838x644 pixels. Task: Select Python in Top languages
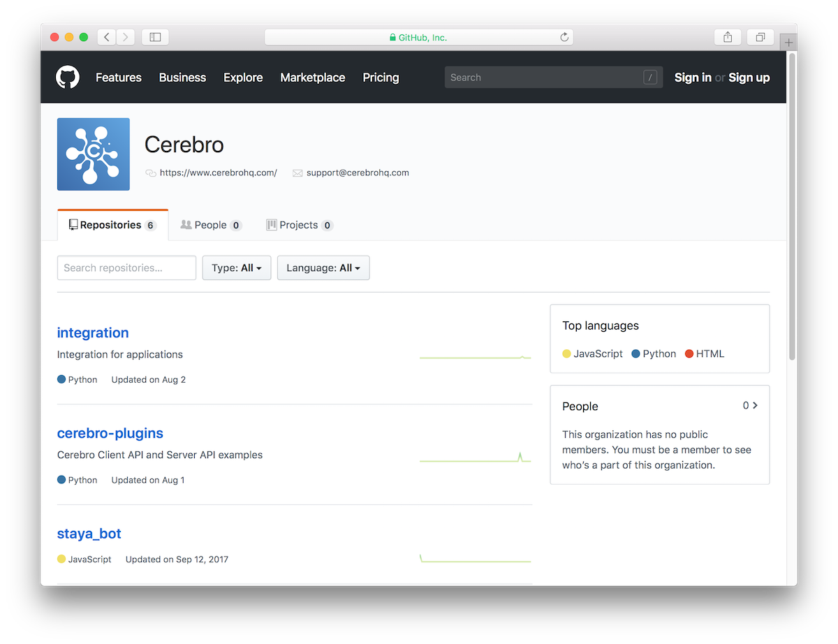point(659,353)
